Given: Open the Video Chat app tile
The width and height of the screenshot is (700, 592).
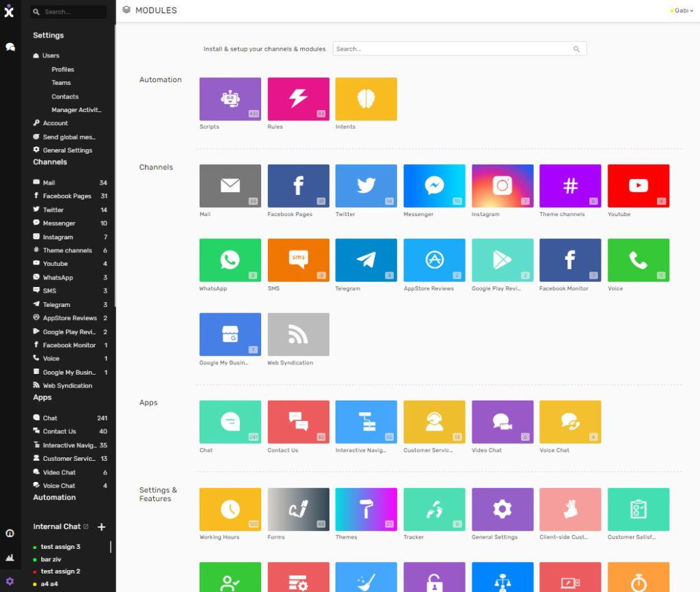Looking at the screenshot, I should coord(502,422).
